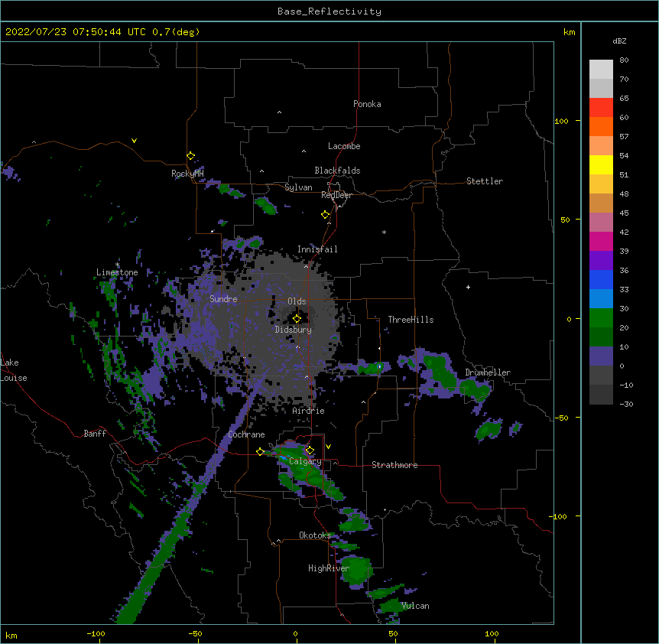Click the orange 57 dBZ legend swatch

tap(601, 126)
